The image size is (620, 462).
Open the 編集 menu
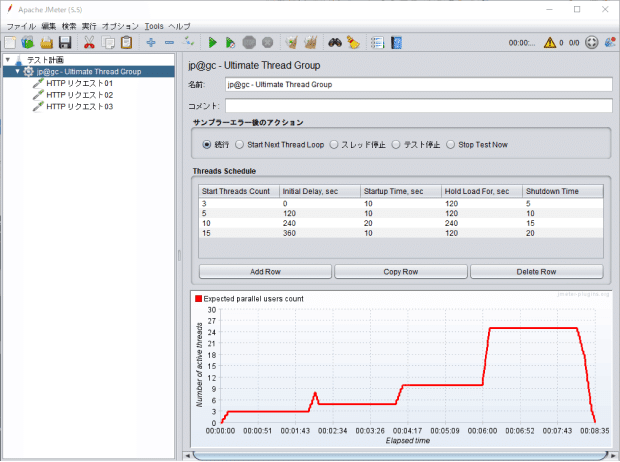49,27
